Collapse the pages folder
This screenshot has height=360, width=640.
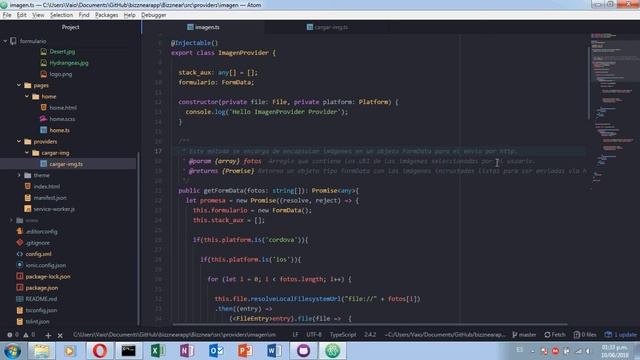19,85
